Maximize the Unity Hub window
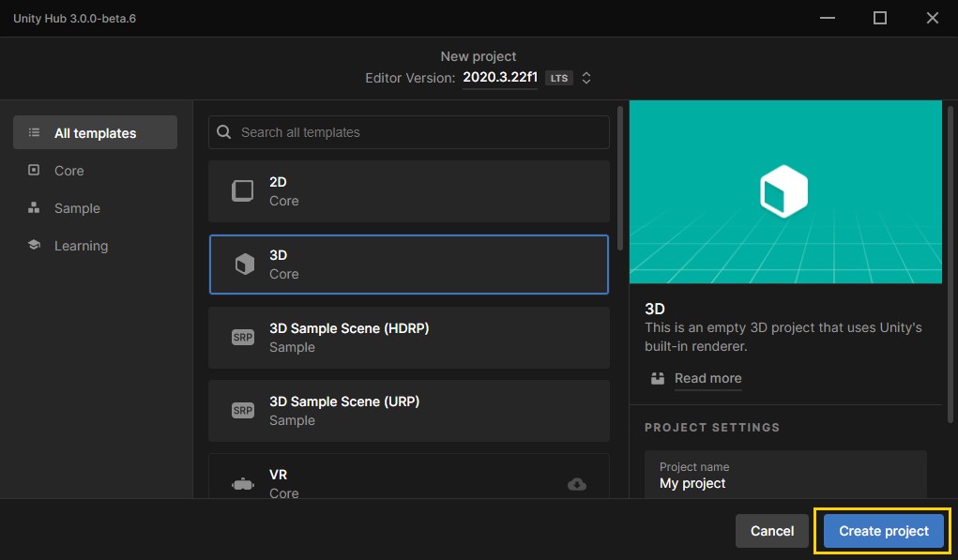The height and width of the screenshot is (560, 958). coord(880,18)
